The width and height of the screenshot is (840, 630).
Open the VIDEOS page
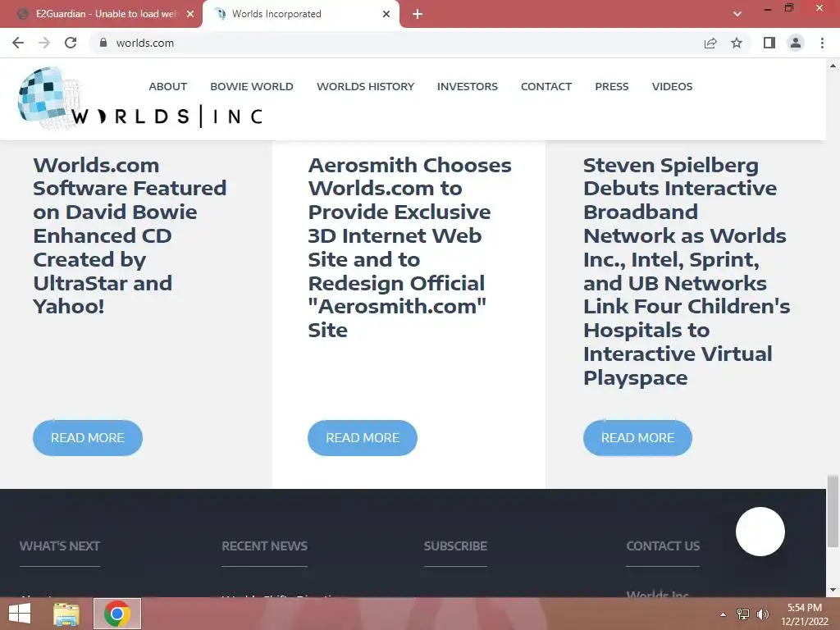[672, 86]
